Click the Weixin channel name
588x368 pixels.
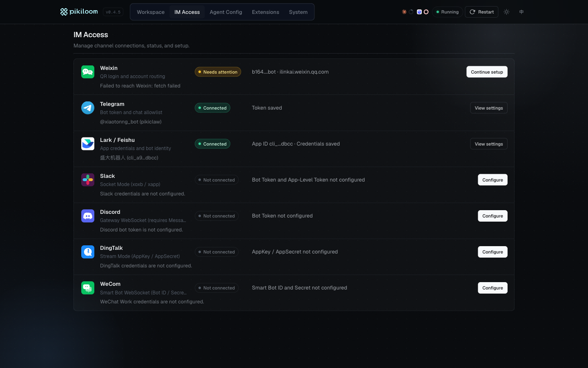point(109,68)
